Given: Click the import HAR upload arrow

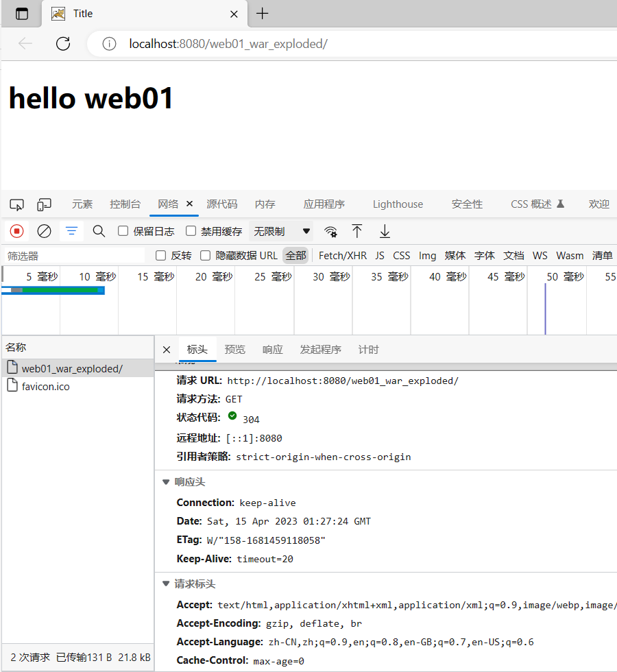Looking at the screenshot, I should (x=357, y=231).
